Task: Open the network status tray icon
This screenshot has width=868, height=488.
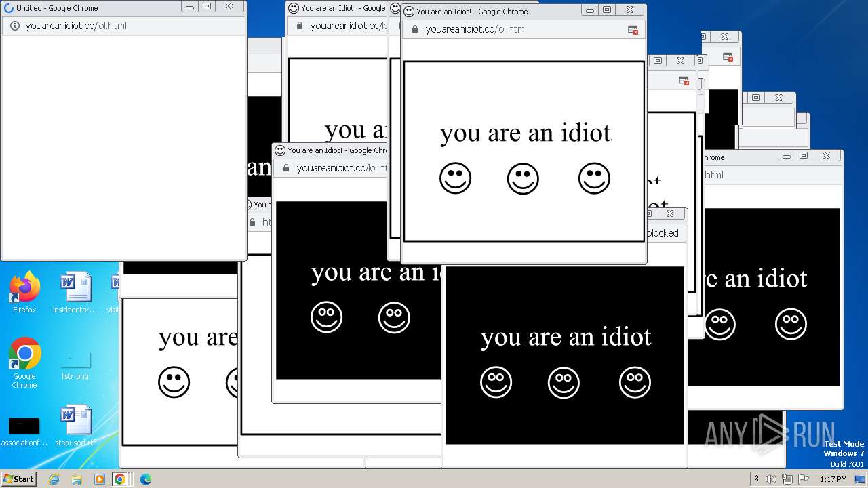Action: pyautogui.click(x=787, y=479)
